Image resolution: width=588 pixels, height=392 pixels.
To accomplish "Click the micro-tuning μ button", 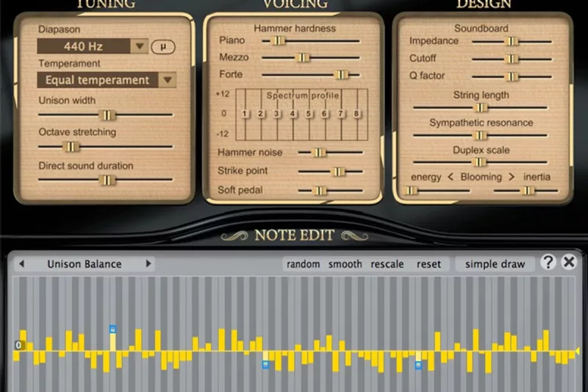I will click(163, 46).
